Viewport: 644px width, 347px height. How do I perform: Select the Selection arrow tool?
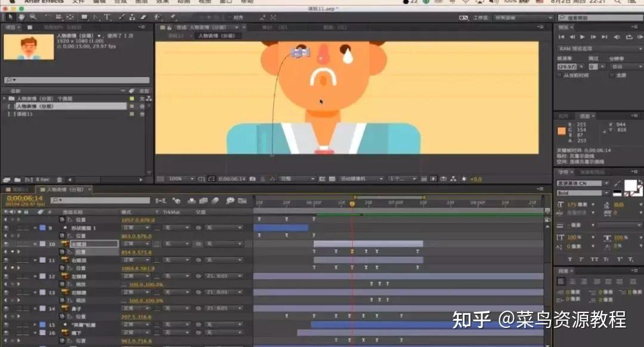(x=10, y=17)
